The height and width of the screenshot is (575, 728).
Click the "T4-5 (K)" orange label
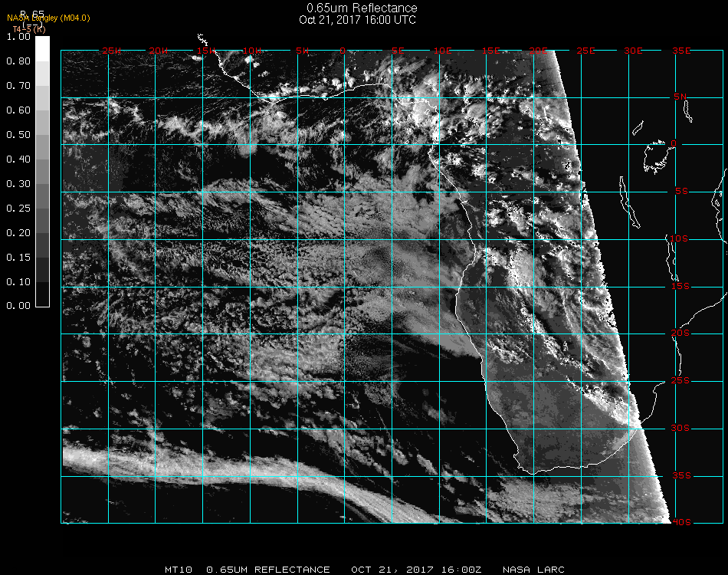tap(29, 29)
